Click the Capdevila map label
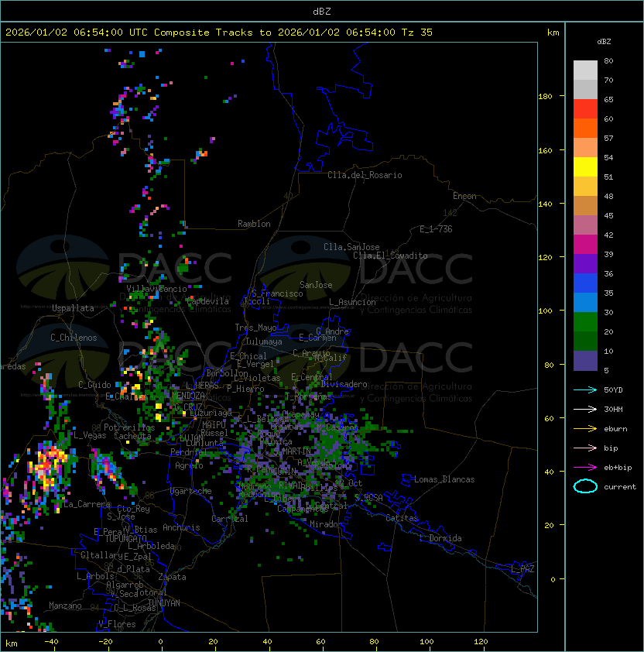644x652 pixels. 207,301
